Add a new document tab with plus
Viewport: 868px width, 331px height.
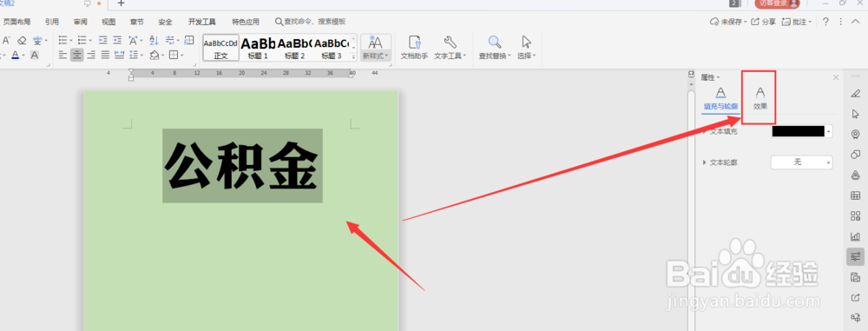122,3
